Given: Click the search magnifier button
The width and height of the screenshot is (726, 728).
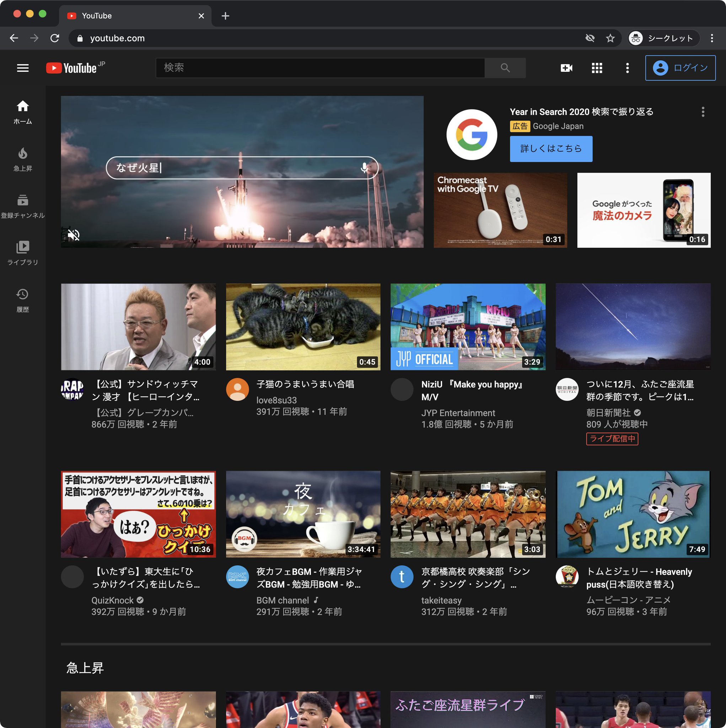Looking at the screenshot, I should [505, 68].
